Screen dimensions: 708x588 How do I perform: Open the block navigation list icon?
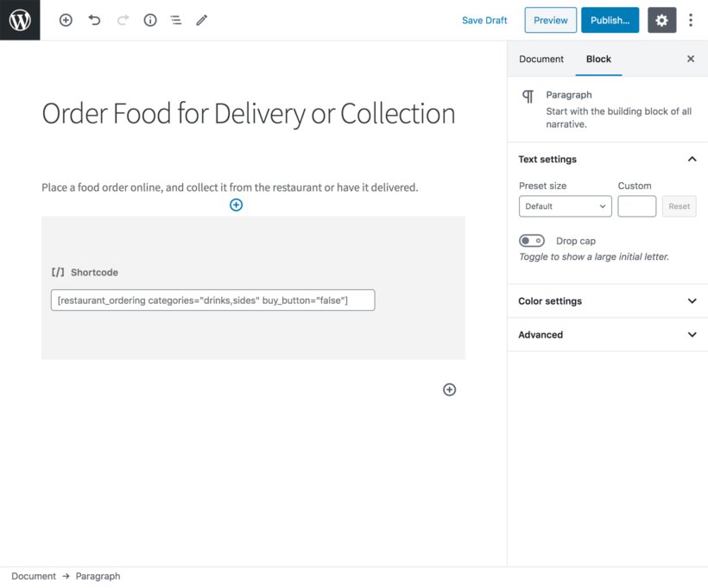click(175, 20)
